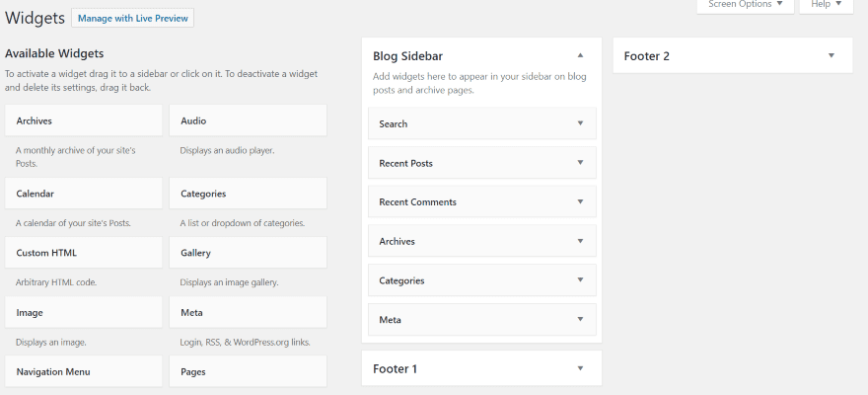
Task: Open the Help dropdown tab
Action: click(826, 5)
